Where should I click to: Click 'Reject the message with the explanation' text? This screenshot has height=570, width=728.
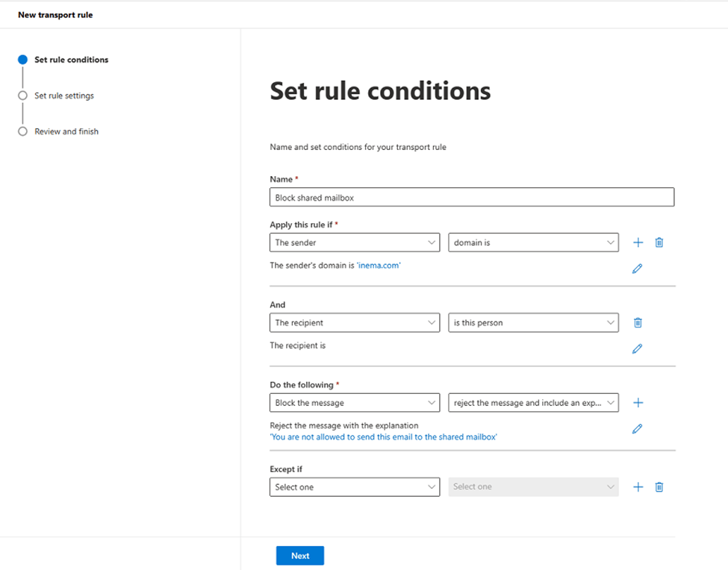344,425
